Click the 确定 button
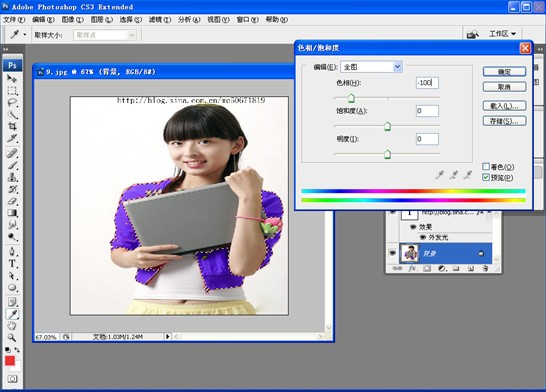 point(504,72)
